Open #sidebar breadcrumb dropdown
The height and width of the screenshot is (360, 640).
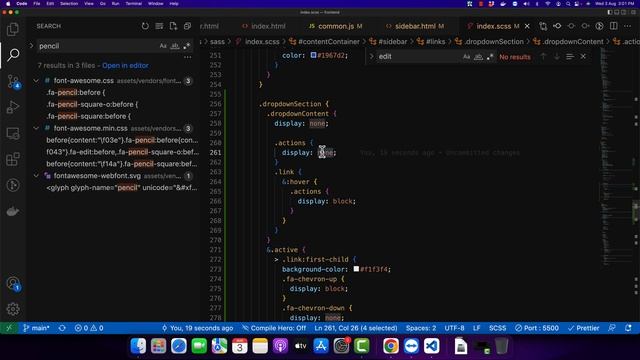point(388,42)
